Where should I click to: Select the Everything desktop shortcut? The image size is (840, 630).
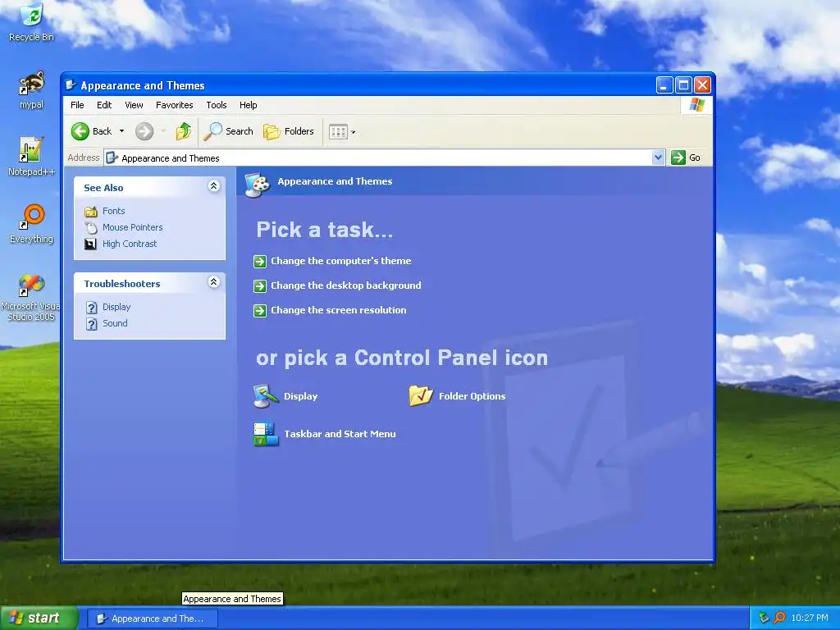click(32, 224)
